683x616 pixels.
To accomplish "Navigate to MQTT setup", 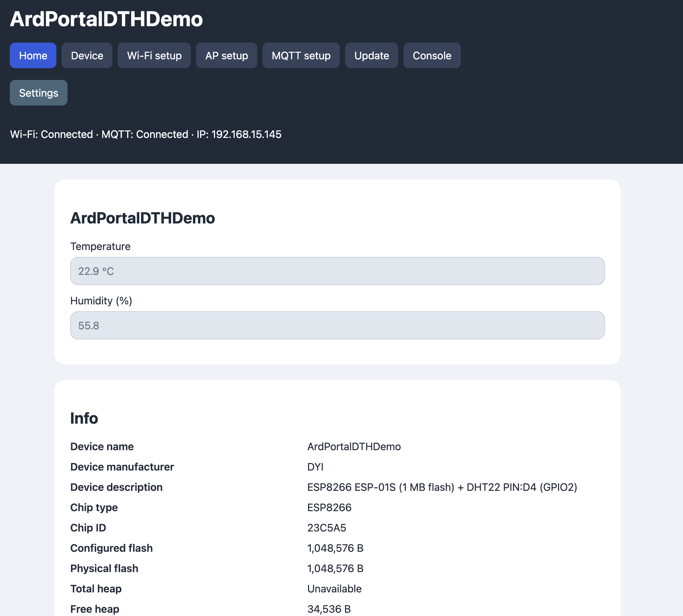I will [301, 55].
